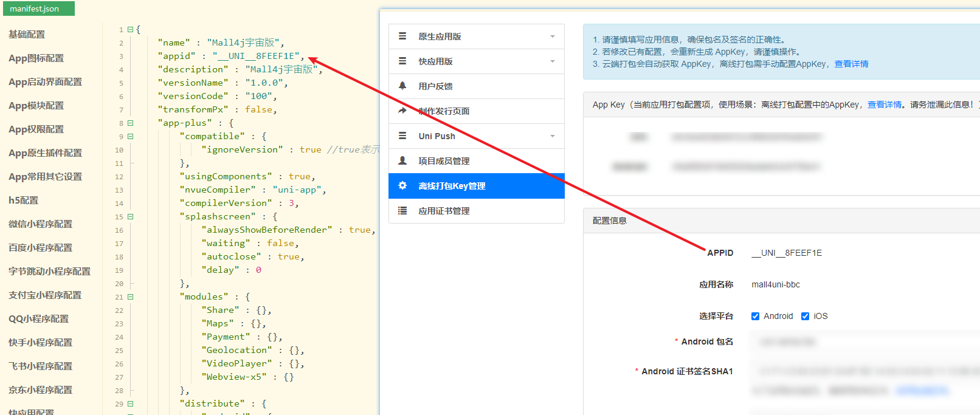Click the person icon for 项目成员管理
The width and height of the screenshot is (980, 415).
click(x=402, y=161)
